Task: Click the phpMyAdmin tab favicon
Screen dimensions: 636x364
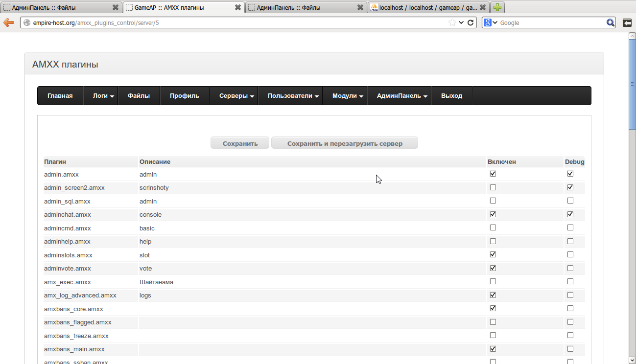Action: [374, 7]
